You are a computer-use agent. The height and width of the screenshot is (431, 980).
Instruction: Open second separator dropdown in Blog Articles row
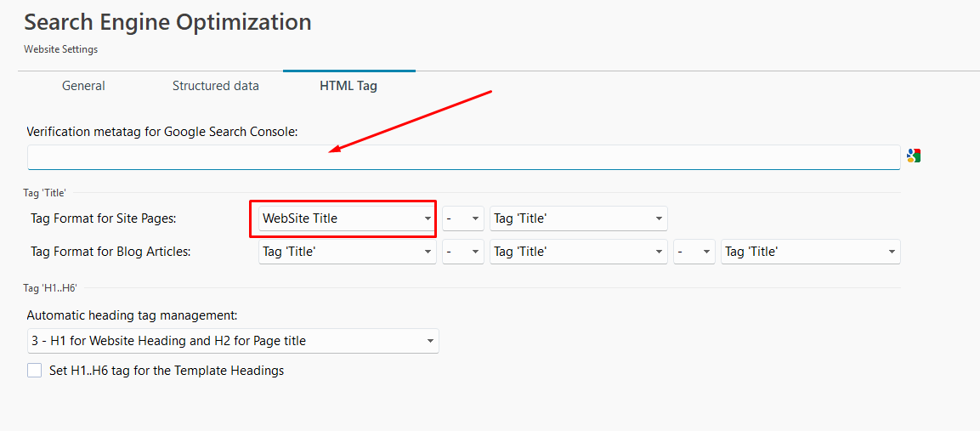pos(694,252)
